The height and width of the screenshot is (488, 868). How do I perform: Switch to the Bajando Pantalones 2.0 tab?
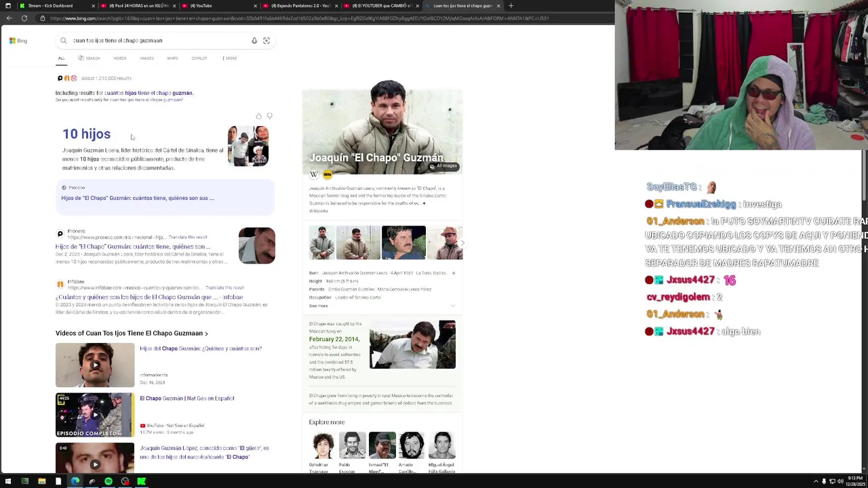[300, 5]
